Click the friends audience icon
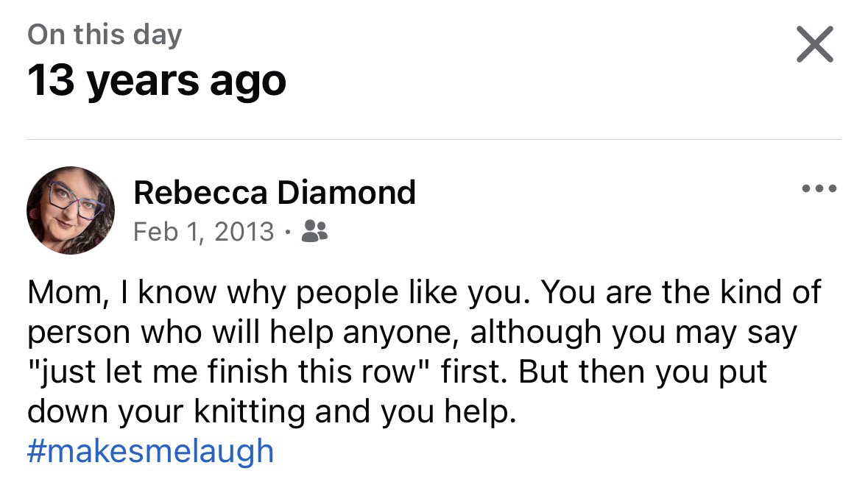 [x=315, y=231]
